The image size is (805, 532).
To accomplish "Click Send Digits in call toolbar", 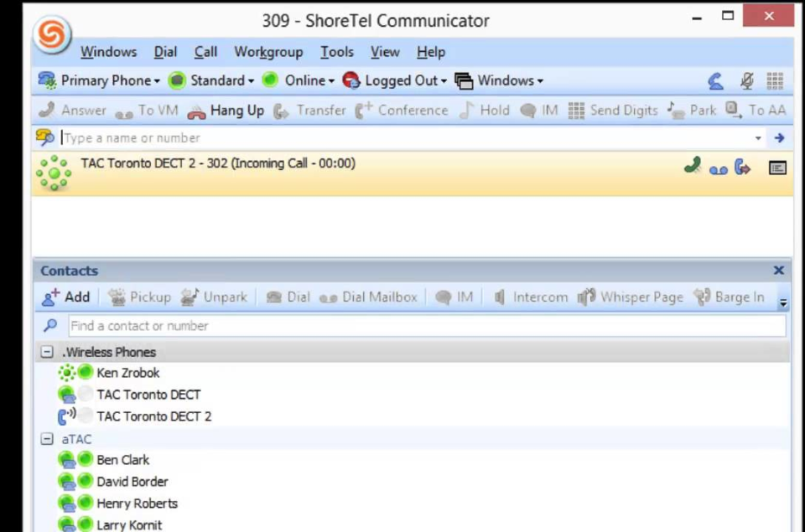I will [613, 111].
